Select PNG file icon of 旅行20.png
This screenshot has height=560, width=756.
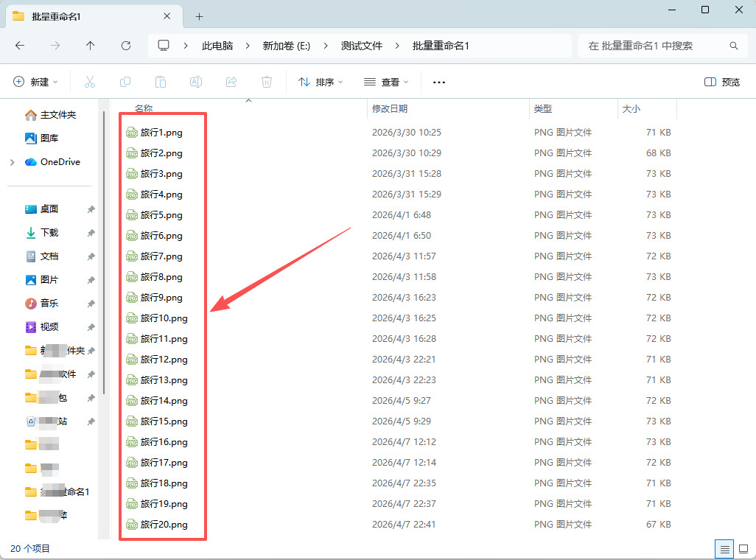pos(132,525)
